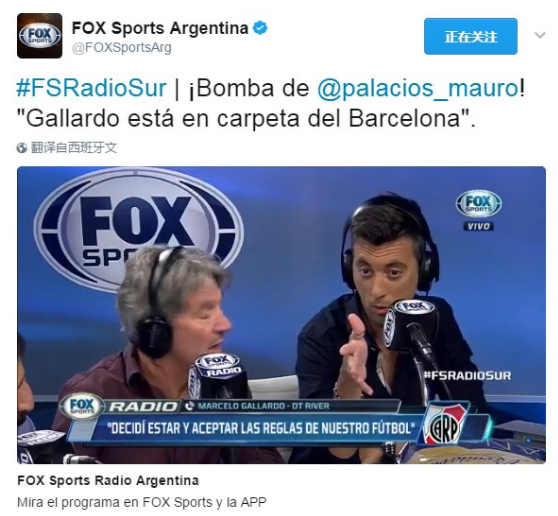
Task: Click the video thumbnail of the radio studio
Action: 281,315
